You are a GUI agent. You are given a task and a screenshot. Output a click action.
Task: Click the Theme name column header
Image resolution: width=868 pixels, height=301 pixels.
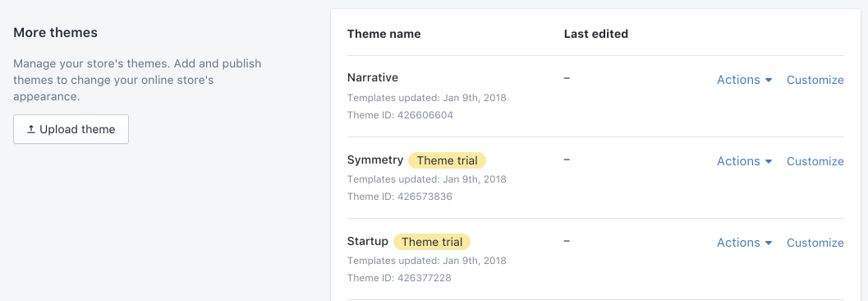(383, 34)
